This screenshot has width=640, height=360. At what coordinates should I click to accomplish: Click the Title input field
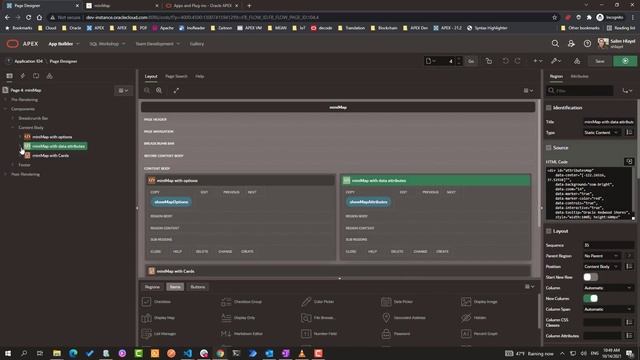pyautogui.click(x=608, y=122)
